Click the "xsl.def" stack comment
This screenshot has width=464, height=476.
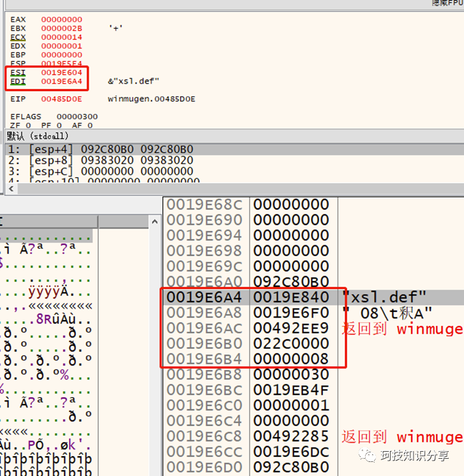pos(384,297)
